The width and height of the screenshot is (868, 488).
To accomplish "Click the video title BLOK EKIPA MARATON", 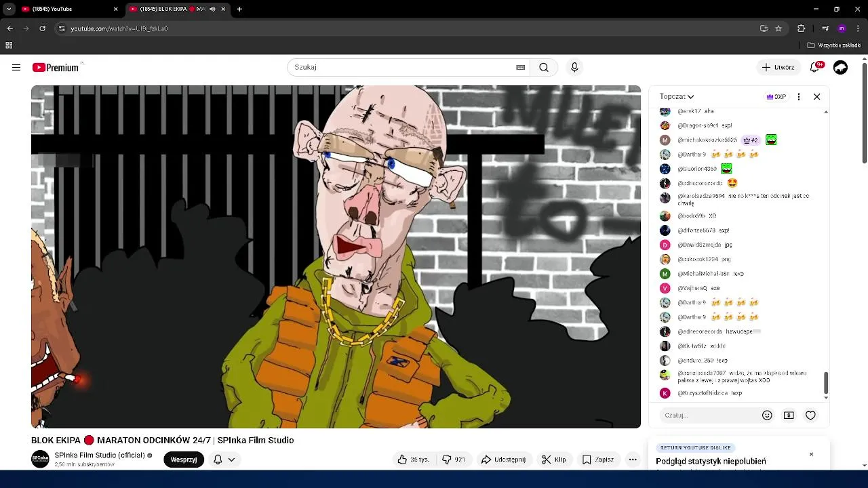I will pos(162,440).
